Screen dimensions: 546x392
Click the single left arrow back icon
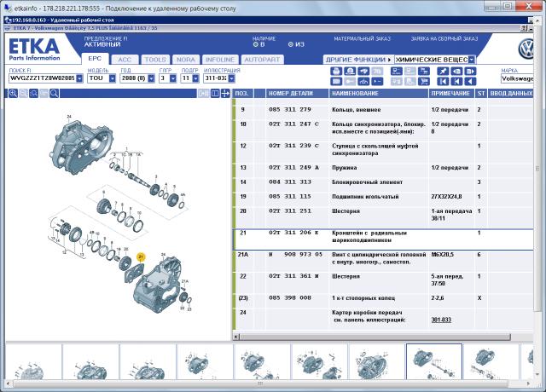(470, 82)
